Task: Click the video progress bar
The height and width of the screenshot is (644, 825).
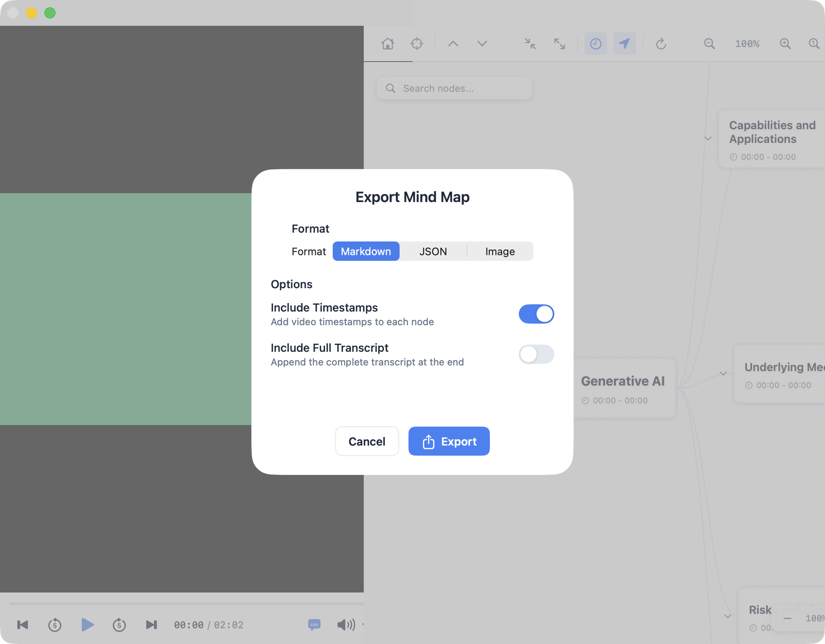Action: click(x=187, y=603)
